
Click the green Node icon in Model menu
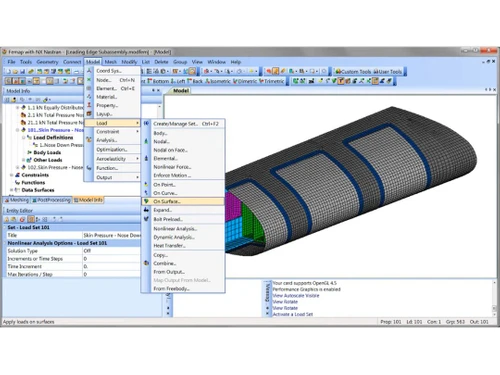pos(89,80)
